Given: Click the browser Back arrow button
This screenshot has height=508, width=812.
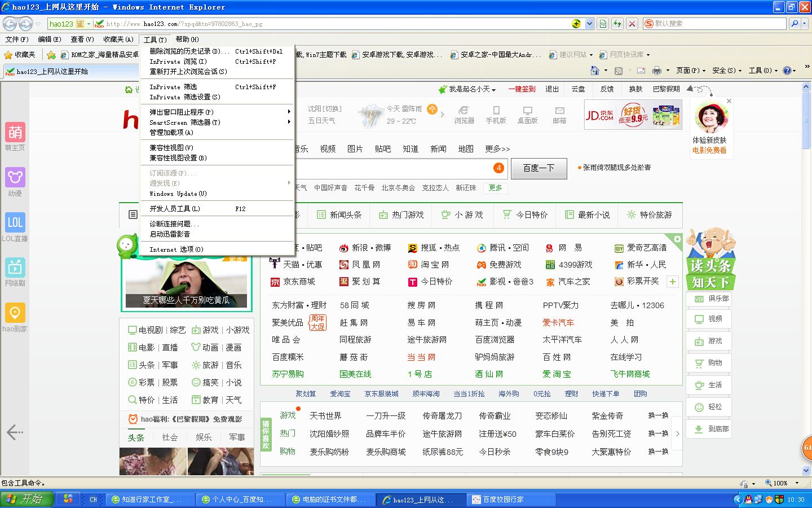Looking at the screenshot, I should pyautogui.click(x=10, y=24).
